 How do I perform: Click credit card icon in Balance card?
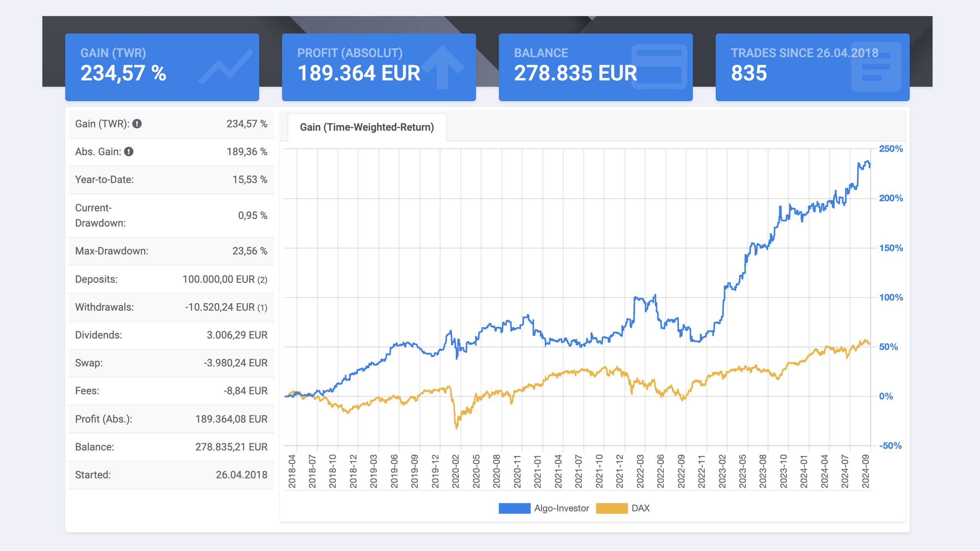coord(659,67)
